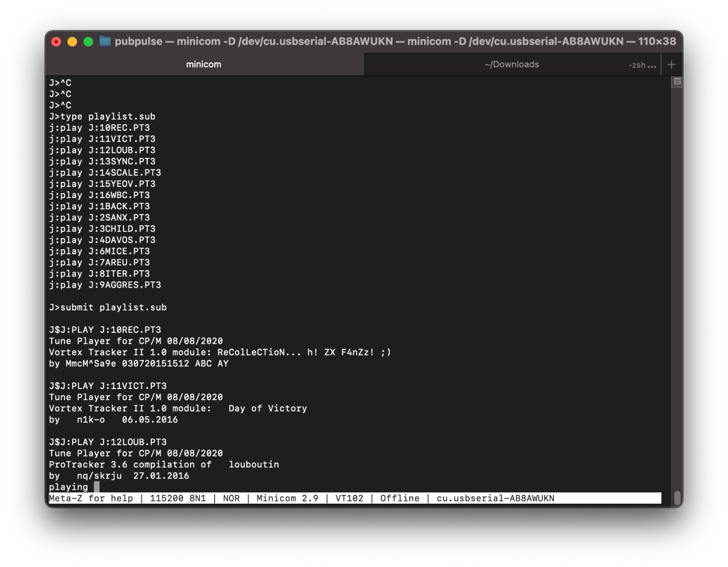Click the -zsh process label on second tab
This screenshot has height=567, width=728.
pos(641,65)
